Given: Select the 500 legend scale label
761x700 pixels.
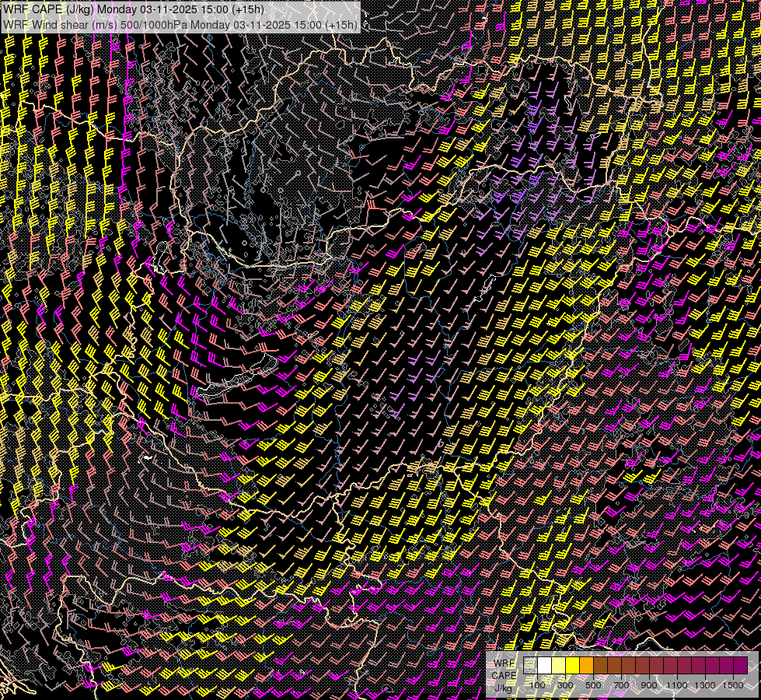Looking at the screenshot, I should (593, 685).
